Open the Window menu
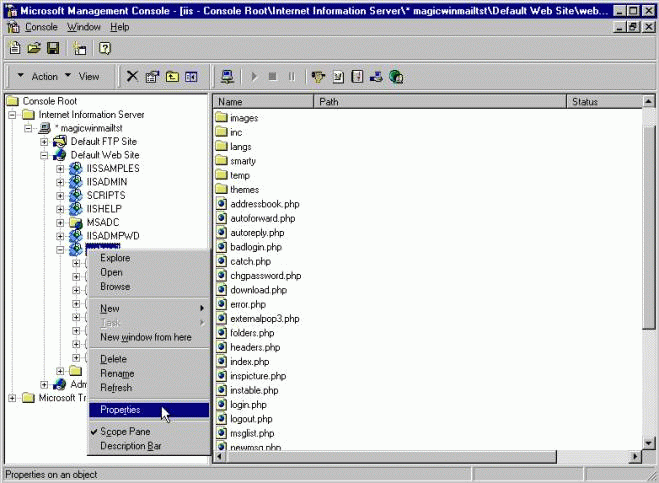This screenshot has height=483, width=659. [x=84, y=27]
